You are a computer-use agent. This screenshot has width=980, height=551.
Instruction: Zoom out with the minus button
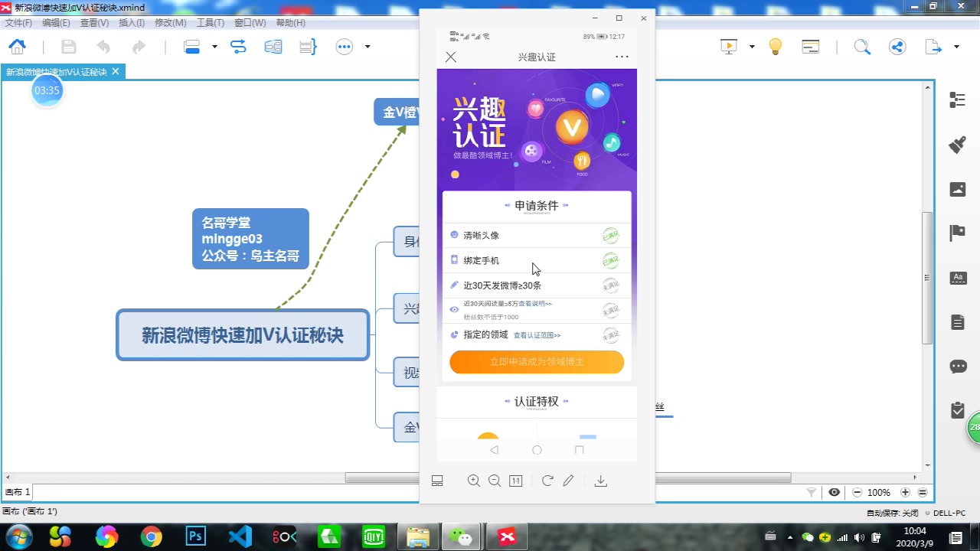[857, 493]
